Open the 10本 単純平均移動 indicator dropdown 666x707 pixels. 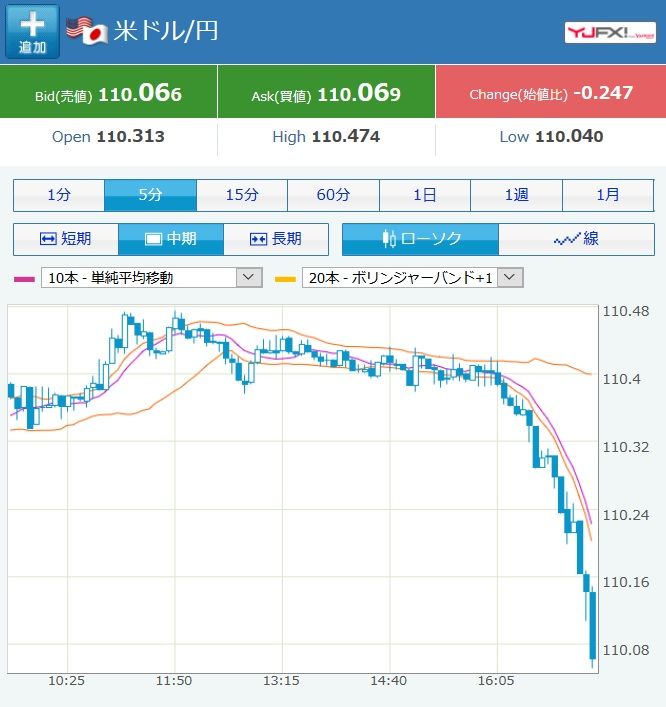tap(152, 278)
